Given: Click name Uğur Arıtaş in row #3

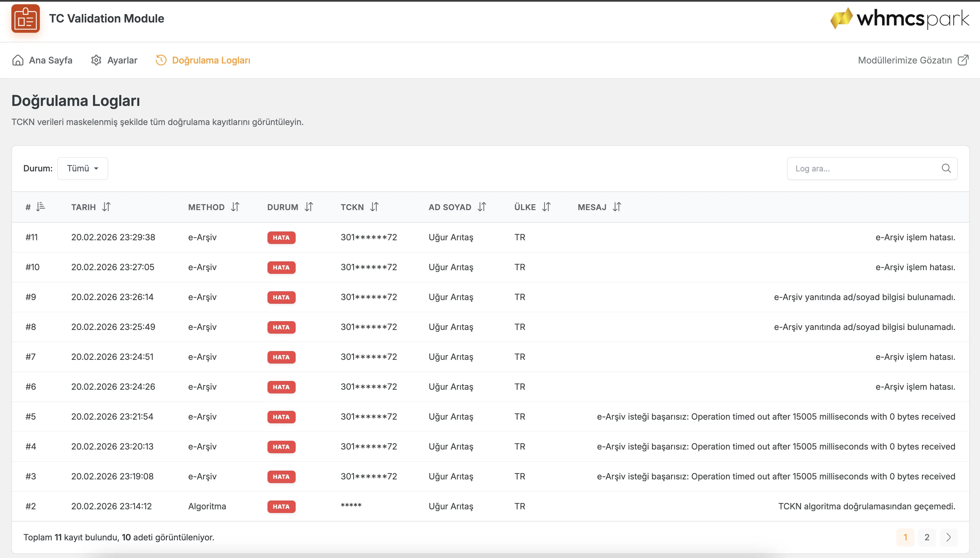Looking at the screenshot, I should tap(451, 476).
